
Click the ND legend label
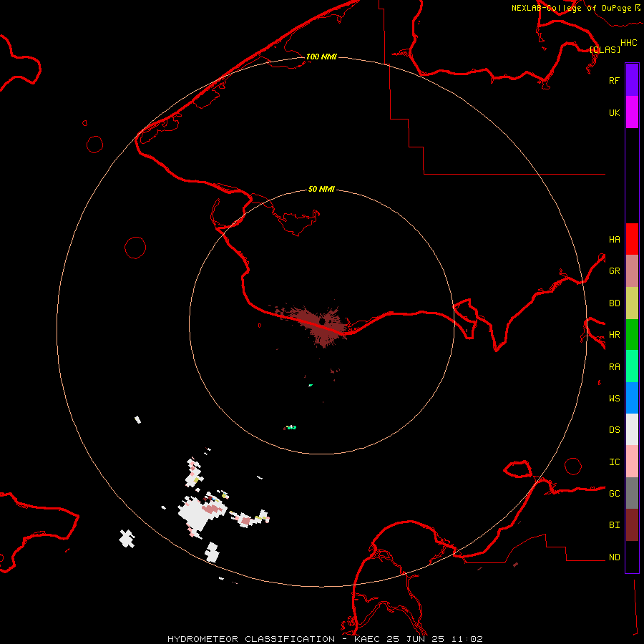click(614, 557)
